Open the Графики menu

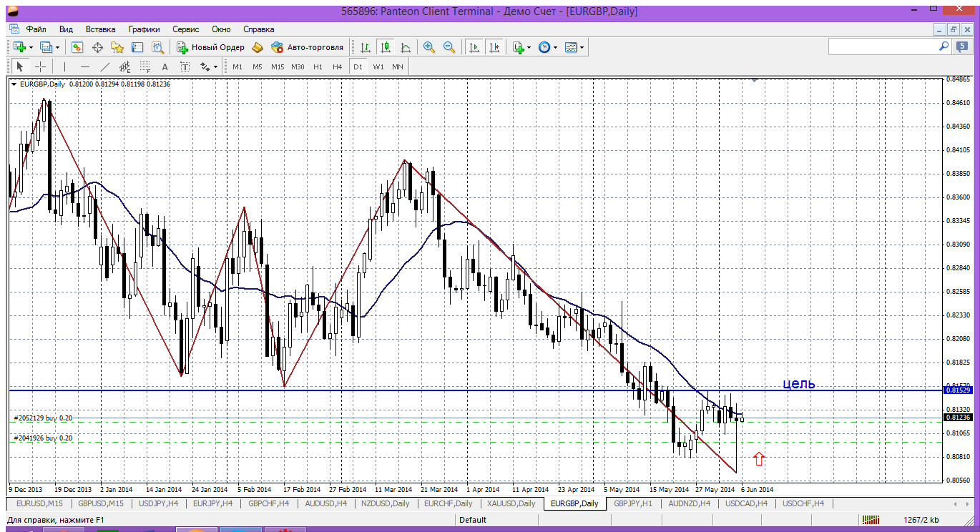coord(144,29)
